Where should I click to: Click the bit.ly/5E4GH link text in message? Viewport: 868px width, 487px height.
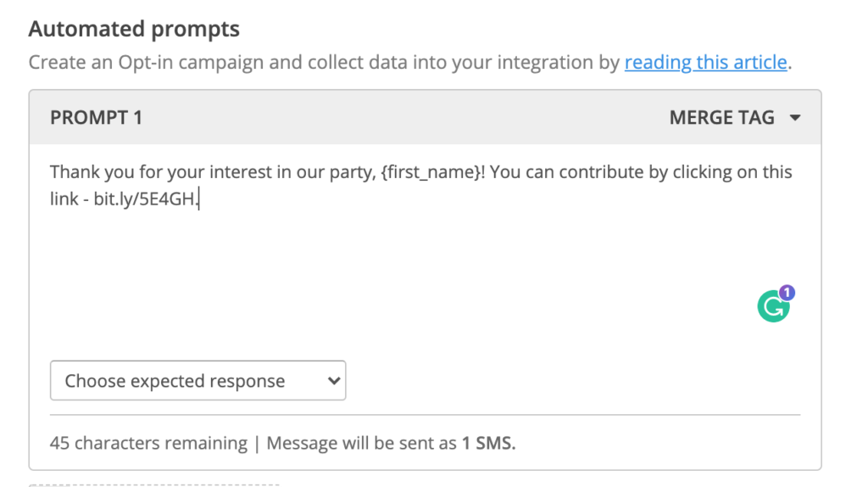pos(144,199)
